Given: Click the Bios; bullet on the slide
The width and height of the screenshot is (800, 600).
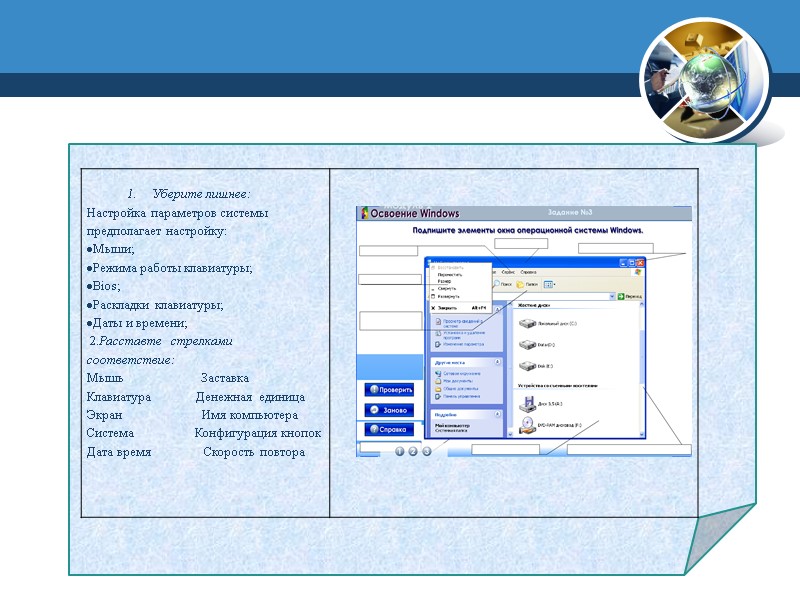Looking at the screenshot, I should coord(104,286).
